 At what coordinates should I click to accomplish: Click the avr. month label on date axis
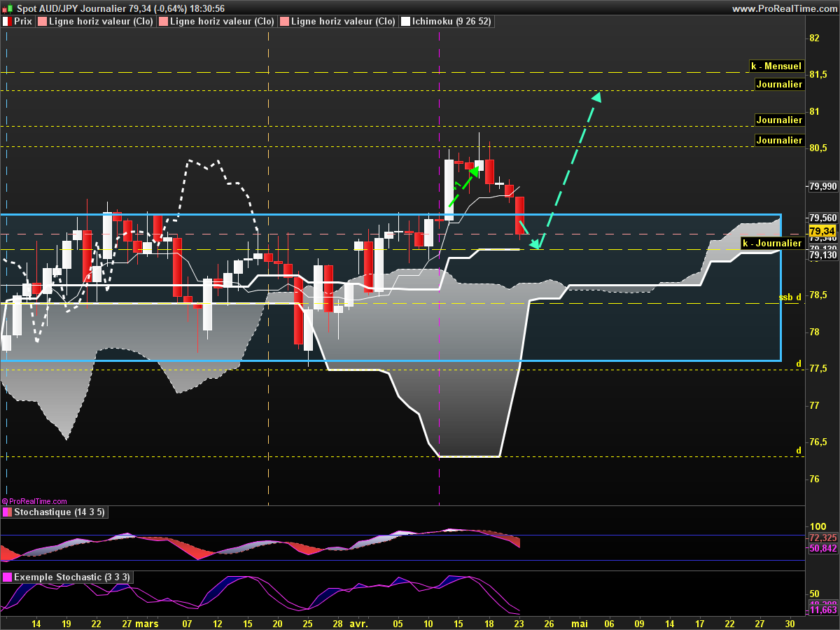click(x=359, y=623)
